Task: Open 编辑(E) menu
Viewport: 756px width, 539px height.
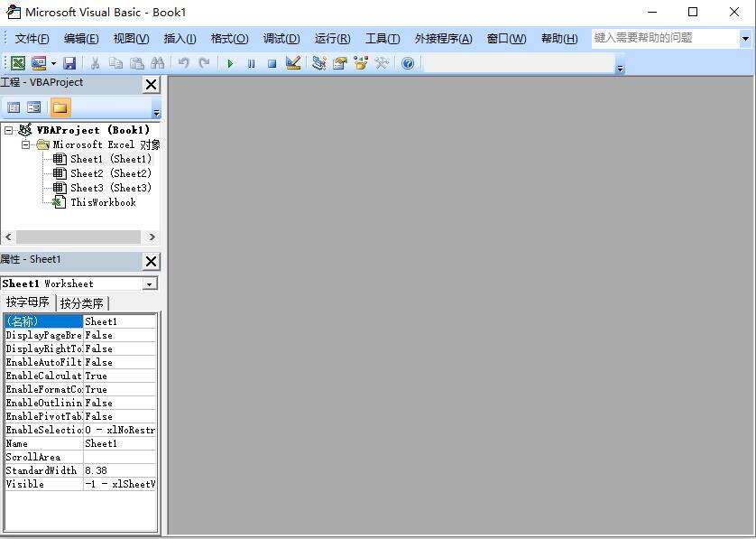Action: 81,39
